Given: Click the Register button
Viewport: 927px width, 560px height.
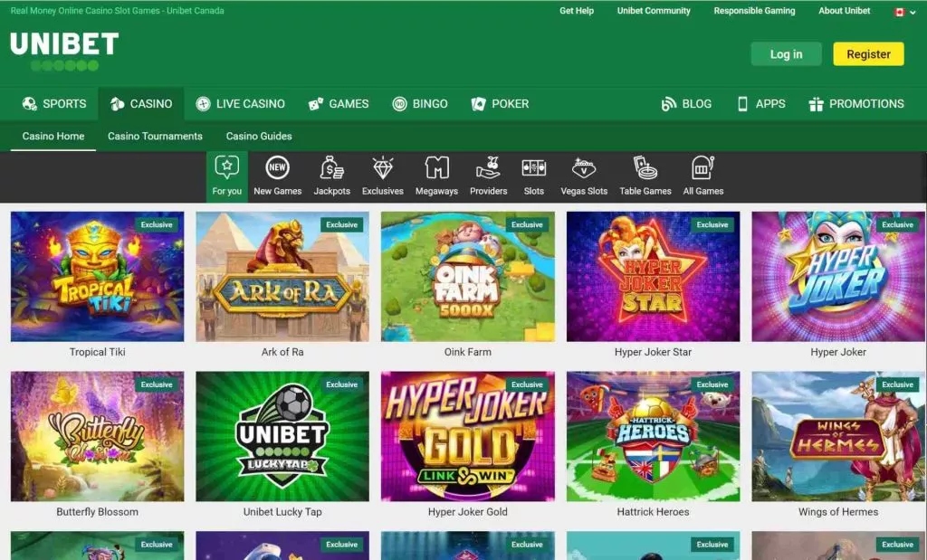Looking at the screenshot, I should [x=867, y=53].
